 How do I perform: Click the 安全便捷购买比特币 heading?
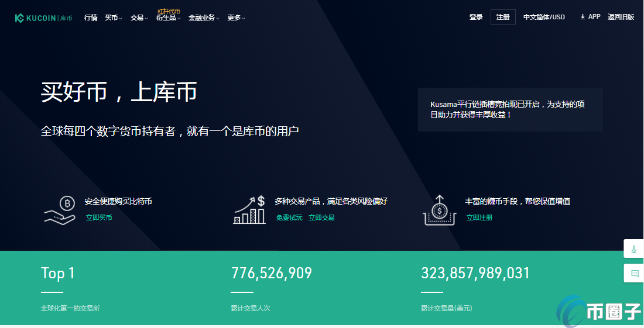click(118, 201)
